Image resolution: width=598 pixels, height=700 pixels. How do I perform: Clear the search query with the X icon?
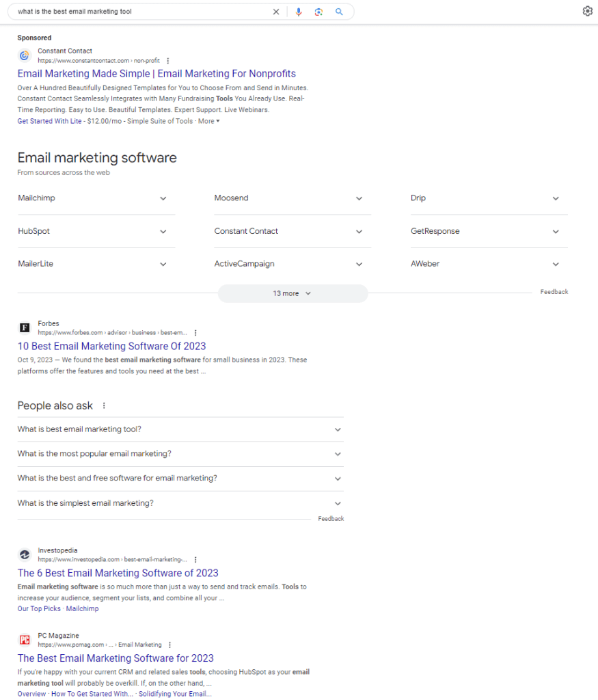[276, 12]
